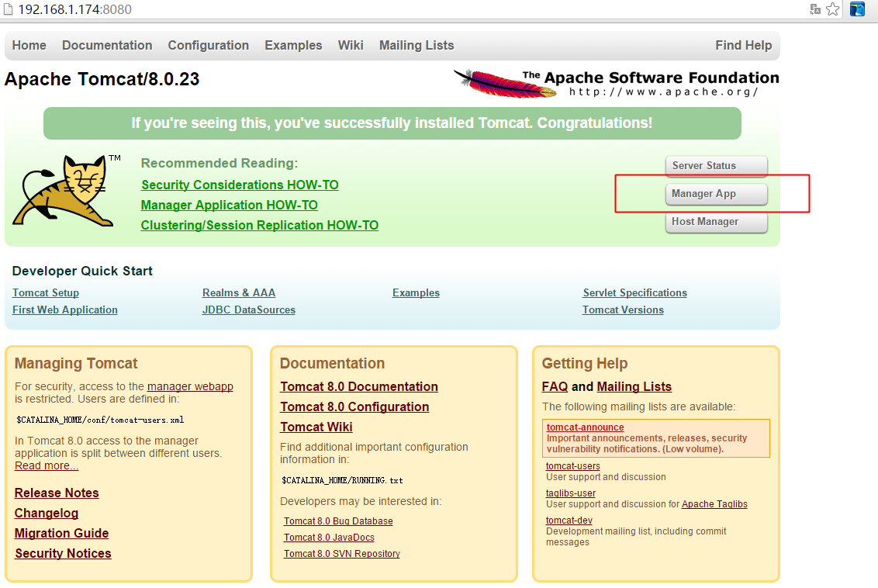Screen dimensions: 878x588
Task: Click the small icon left of the bookmark star
Action: [816, 9]
